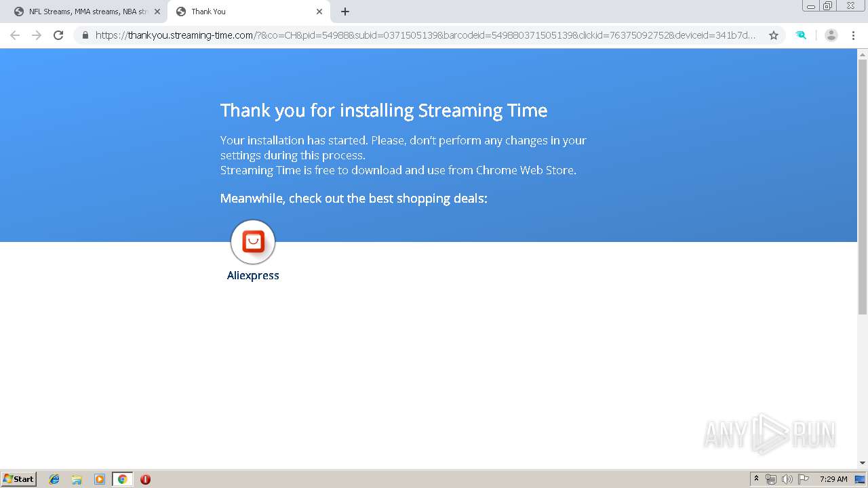Click the page scroll down arrow
This screenshot has height=488, width=868.
click(863, 463)
